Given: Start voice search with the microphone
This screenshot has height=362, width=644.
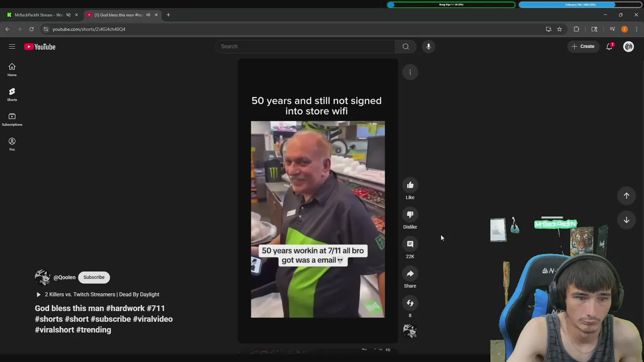Looking at the screenshot, I should (428, 46).
